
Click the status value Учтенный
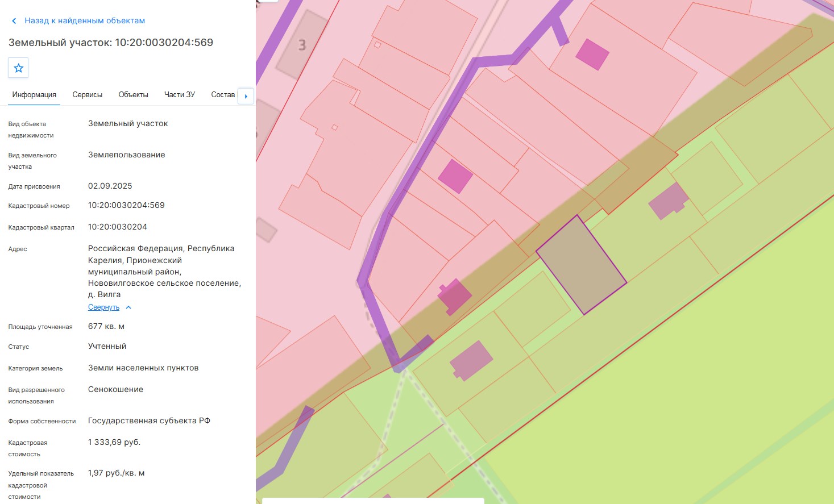107,346
